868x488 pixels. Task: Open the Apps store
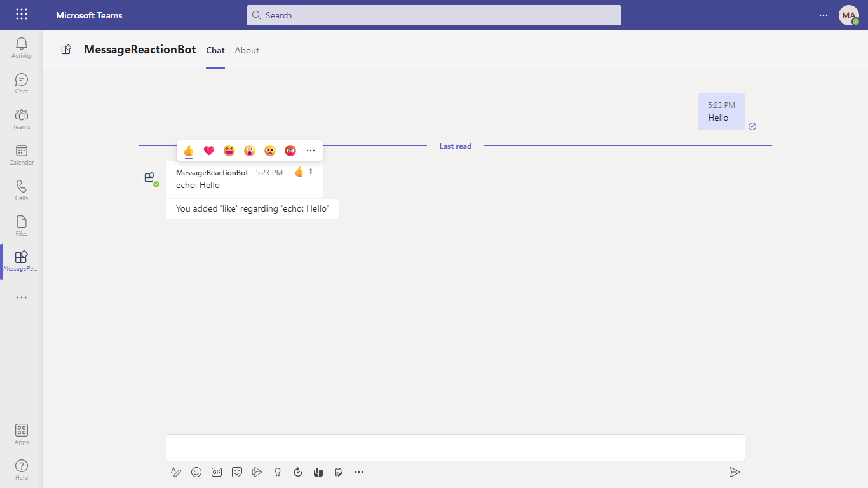(22, 435)
